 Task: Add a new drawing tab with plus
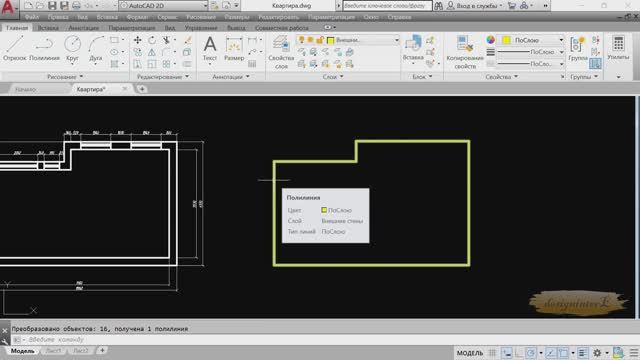click(x=142, y=89)
